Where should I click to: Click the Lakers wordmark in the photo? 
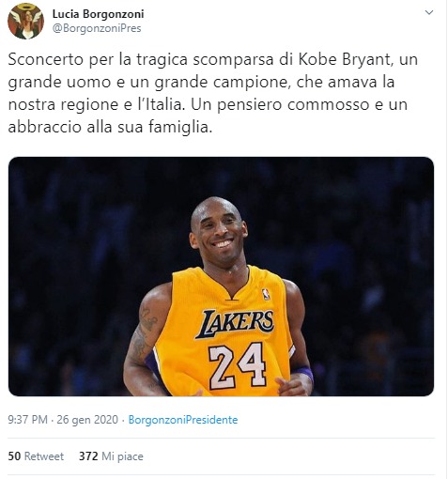235,323
